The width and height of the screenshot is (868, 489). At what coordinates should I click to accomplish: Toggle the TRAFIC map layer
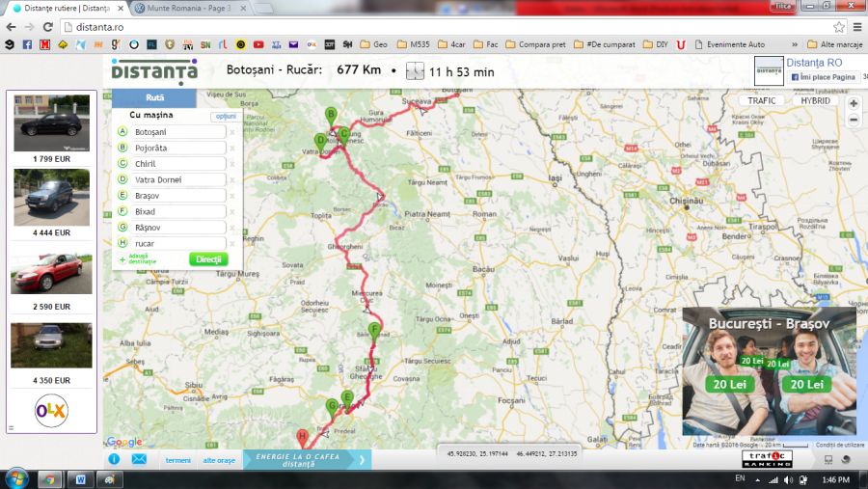coord(763,100)
